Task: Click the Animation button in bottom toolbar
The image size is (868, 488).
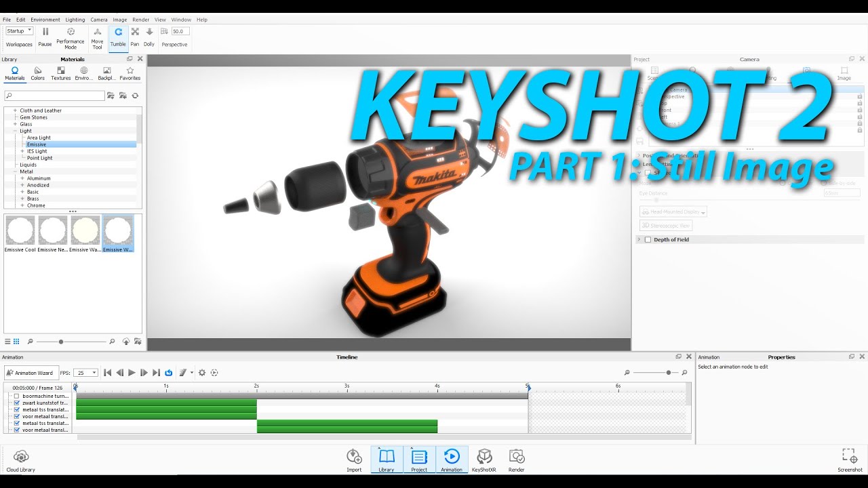Action: click(x=452, y=460)
